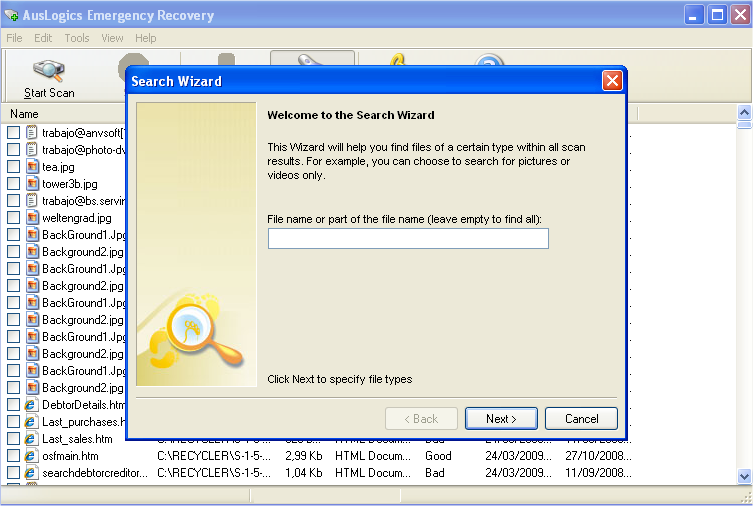The image size is (753, 506).
Task: Click the 27/10/2008 date cell
Action: coord(598,456)
